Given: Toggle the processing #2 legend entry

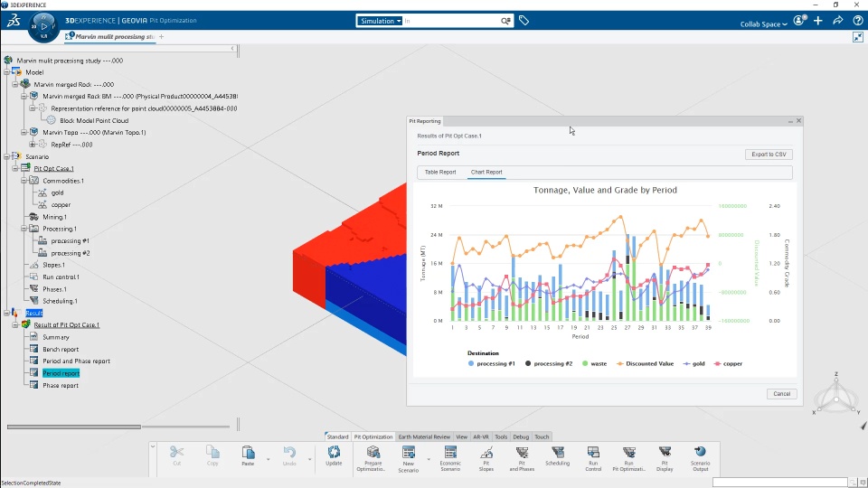Looking at the screenshot, I should (x=549, y=364).
